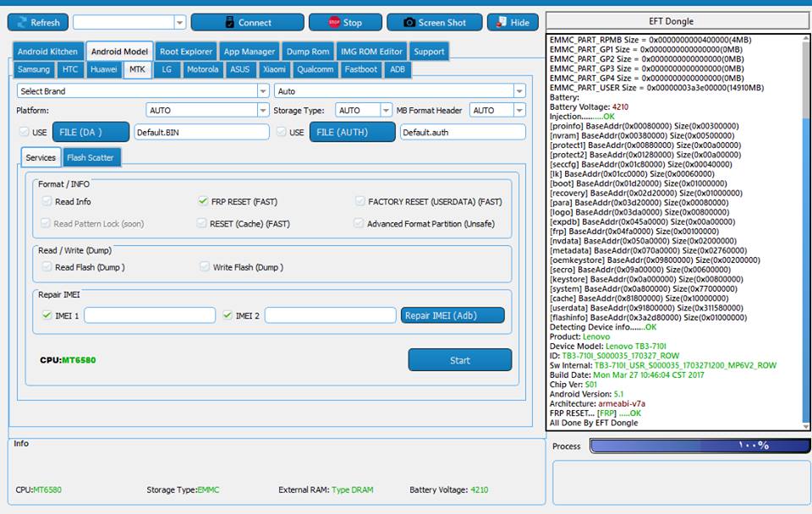Screen dimensions: 812x514
Task: Open the Storage Type dropdown
Action: (x=386, y=110)
